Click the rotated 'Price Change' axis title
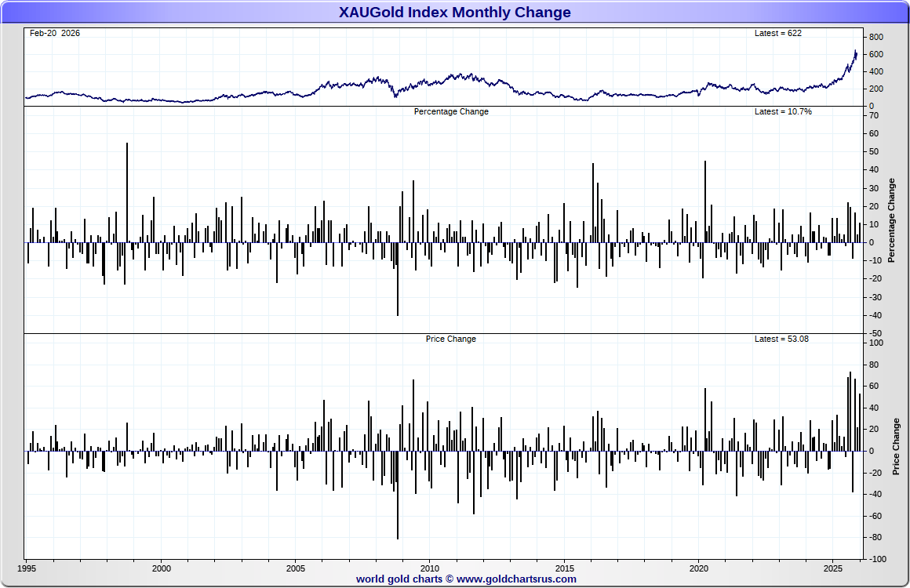Screen dimensions: 910x588 tap(896, 447)
